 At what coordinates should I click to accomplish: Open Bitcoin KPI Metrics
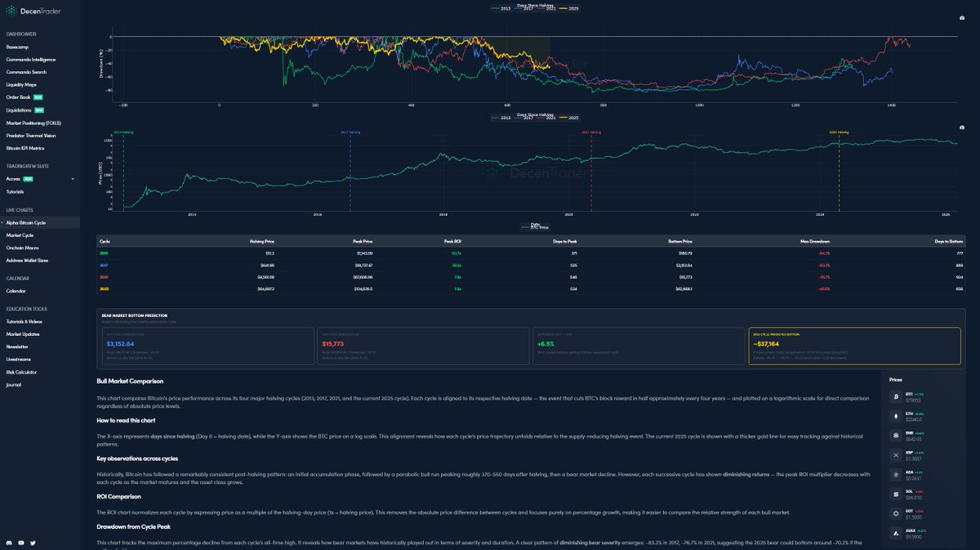pyautogui.click(x=25, y=148)
